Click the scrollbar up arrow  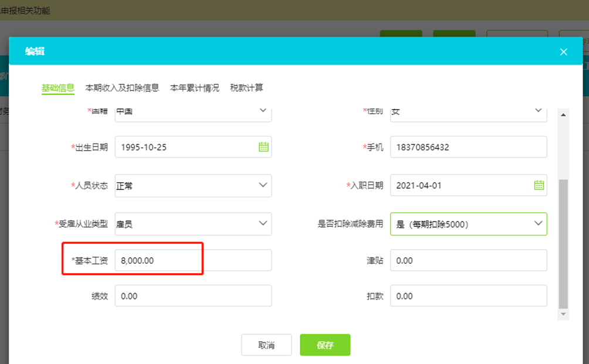563,115
